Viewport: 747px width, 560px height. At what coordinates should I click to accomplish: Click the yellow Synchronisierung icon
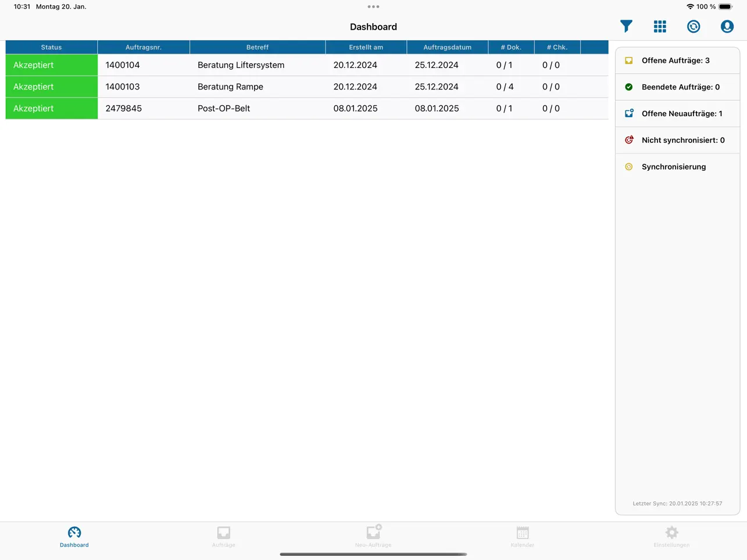pyautogui.click(x=629, y=167)
